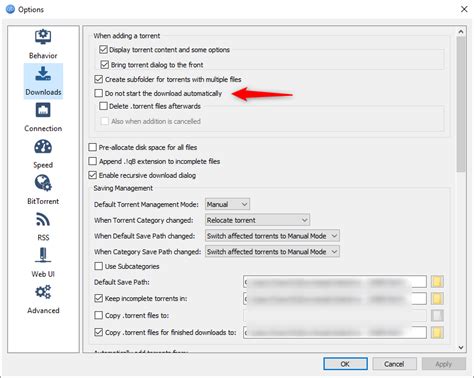The width and height of the screenshot is (474, 378).
Task: Browse folder for Default Save Path
Action: (437, 282)
